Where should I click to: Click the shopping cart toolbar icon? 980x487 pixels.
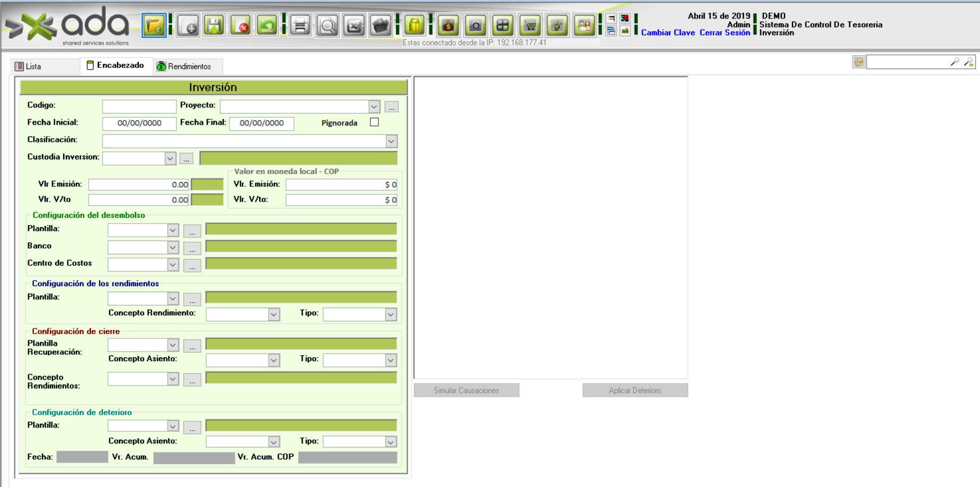(x=530, y=25)
